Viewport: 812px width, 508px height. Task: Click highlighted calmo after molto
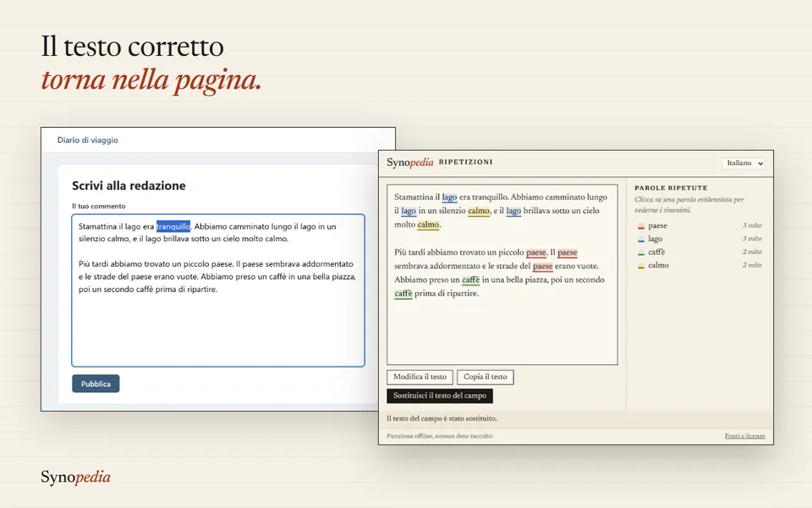pos(428,225)
